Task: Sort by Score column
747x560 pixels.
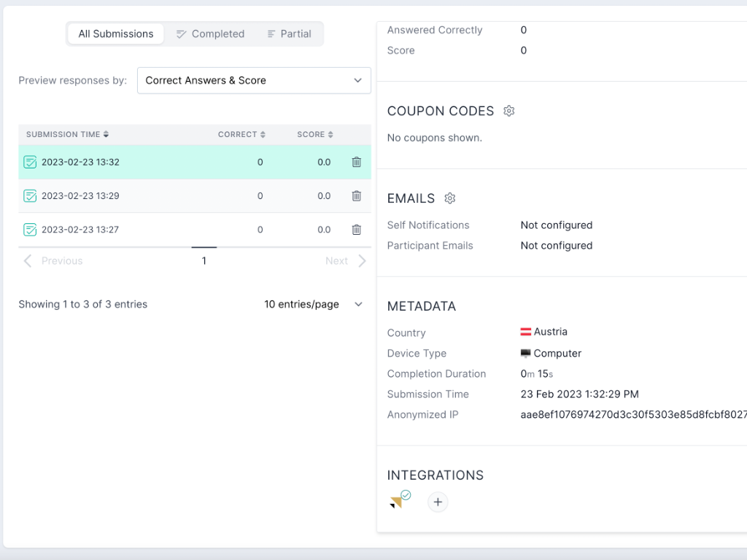Action: coord(314,134)
